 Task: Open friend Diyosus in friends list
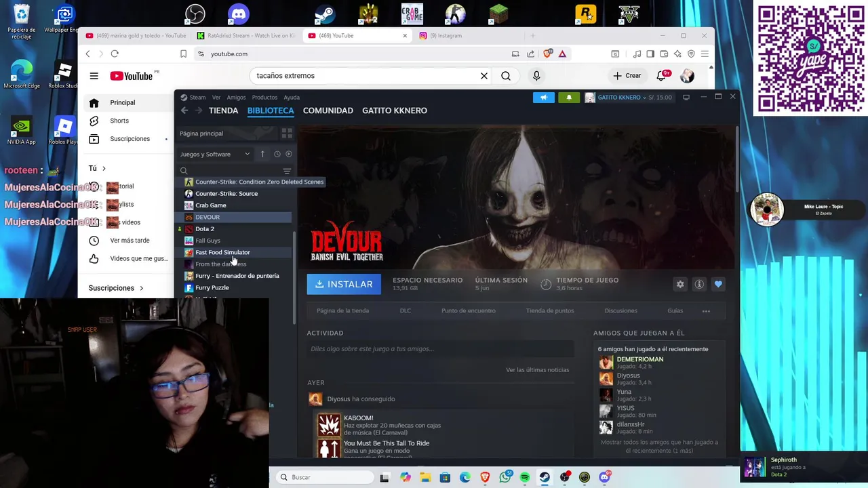point(628,375)
